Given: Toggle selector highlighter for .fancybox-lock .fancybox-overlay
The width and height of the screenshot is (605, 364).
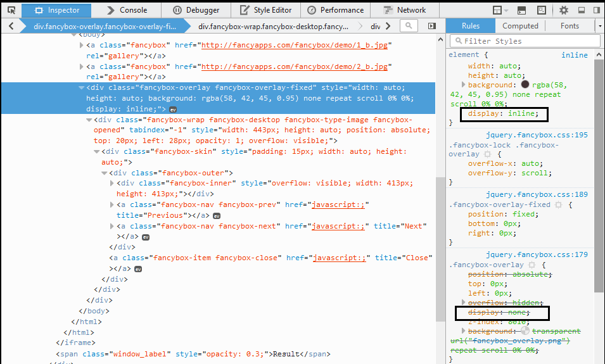Looking at the screenshot, I should pos(488,154).
